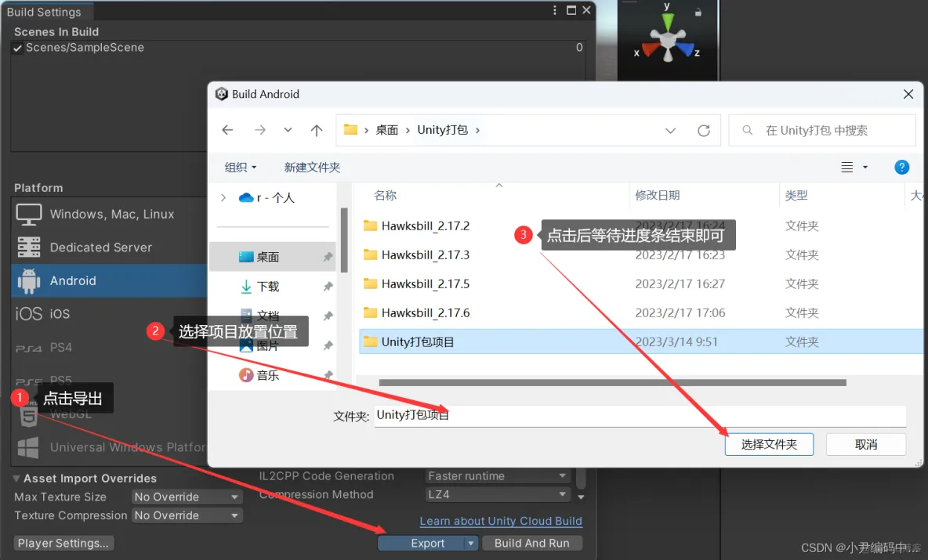
Task: Select the Hawksbill_2.17.2 folder
Action: pyautogui.click(x=417, y=226)
